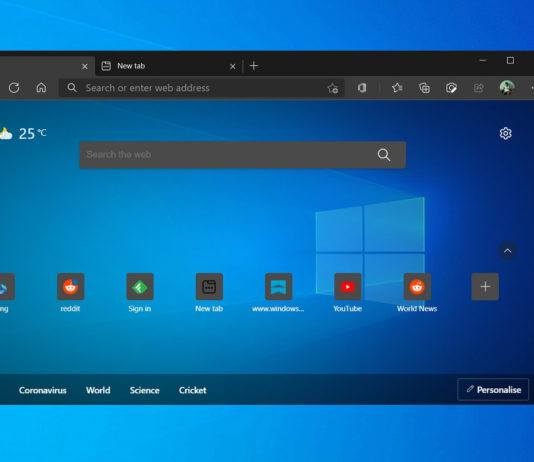Minimize the browser window
The image size is (534, 462).
point(483,61)
